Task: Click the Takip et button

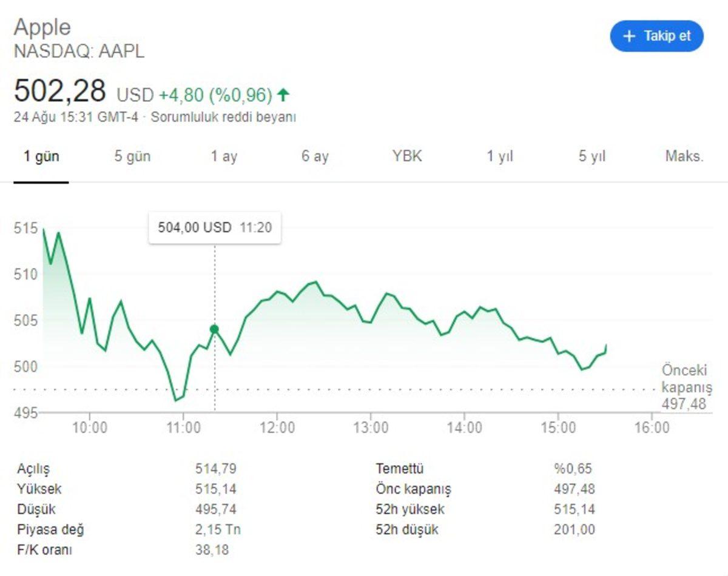Action: 656,36
